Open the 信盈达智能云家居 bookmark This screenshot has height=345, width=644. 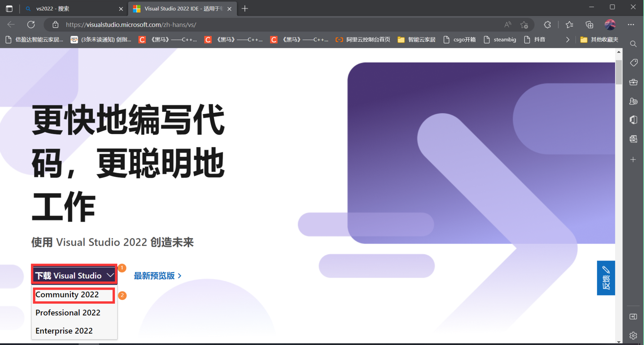click(x=35, y=40)
